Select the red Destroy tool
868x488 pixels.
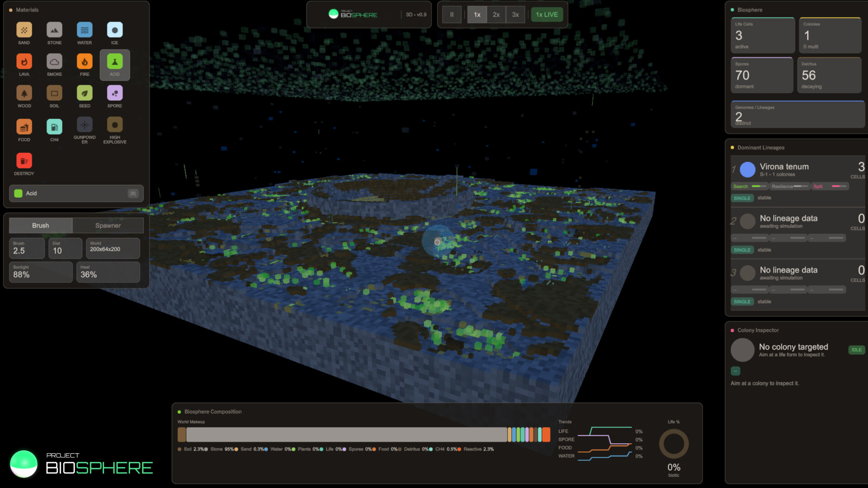24,161
